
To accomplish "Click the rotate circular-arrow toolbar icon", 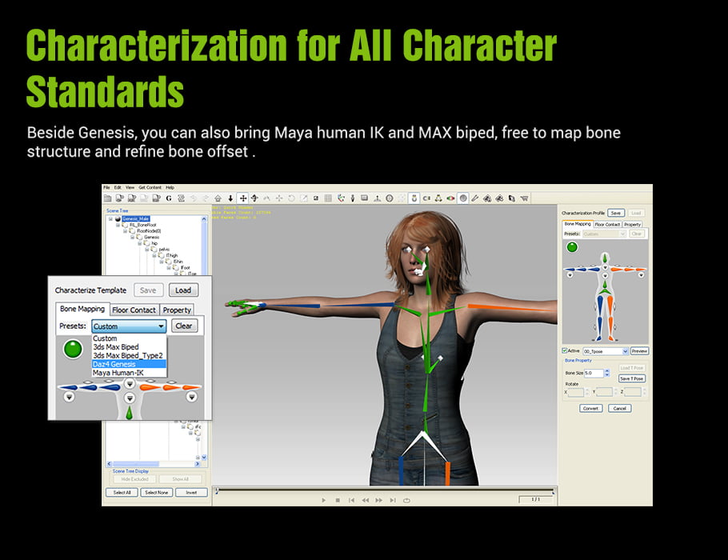I will (291, 198).
